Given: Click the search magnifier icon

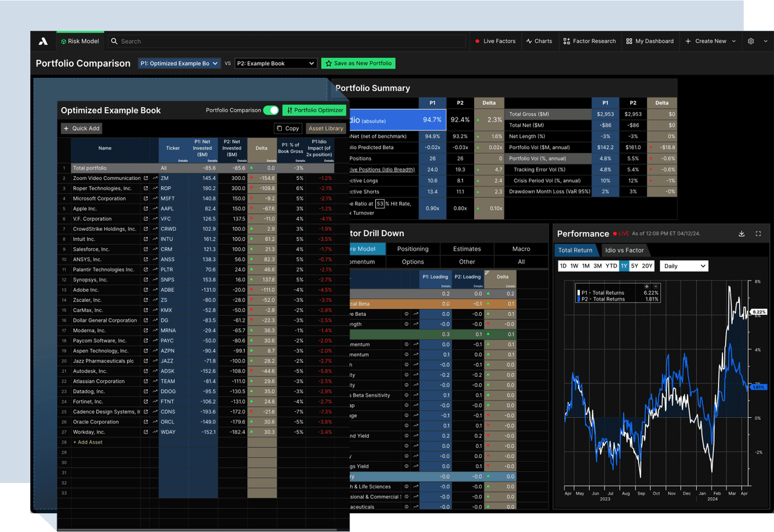Looking at the screenshot, I should tap(114, 41).
